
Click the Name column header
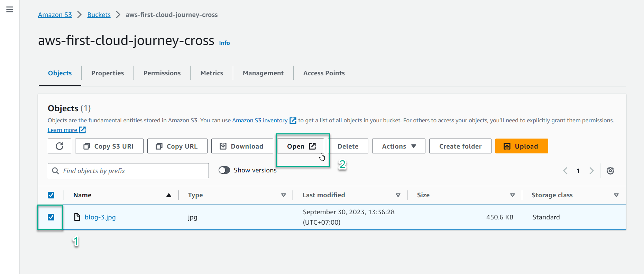pyautogui.click(x=82, y=195)
